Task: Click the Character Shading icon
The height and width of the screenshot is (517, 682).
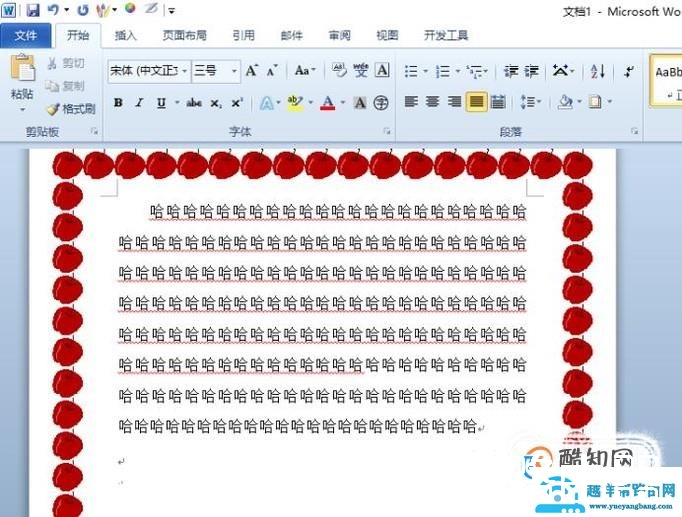Action: pos(360,103)
